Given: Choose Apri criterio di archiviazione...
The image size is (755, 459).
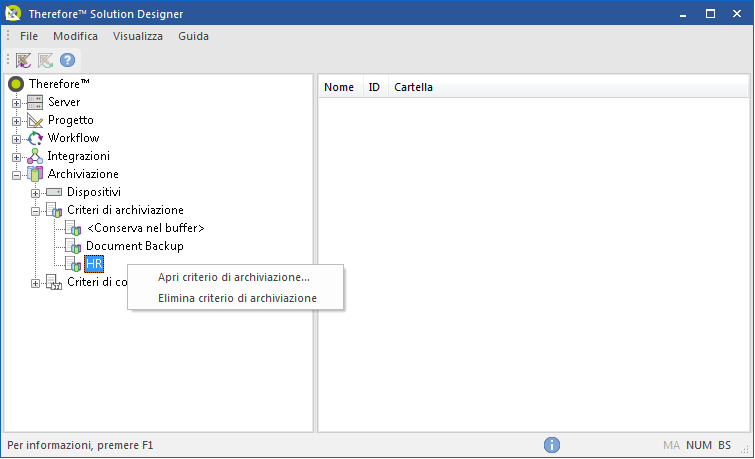Looking at the screenshot, I should pos(235,277).
